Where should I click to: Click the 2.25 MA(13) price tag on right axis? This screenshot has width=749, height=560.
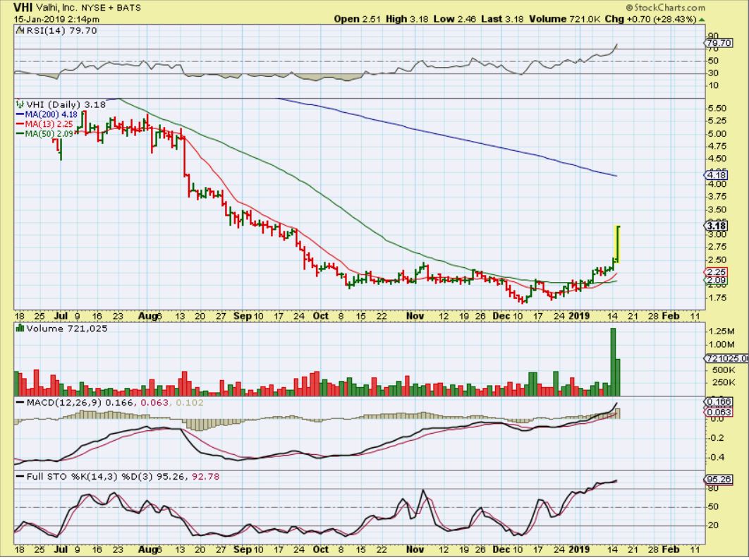[x=716, y=272]
